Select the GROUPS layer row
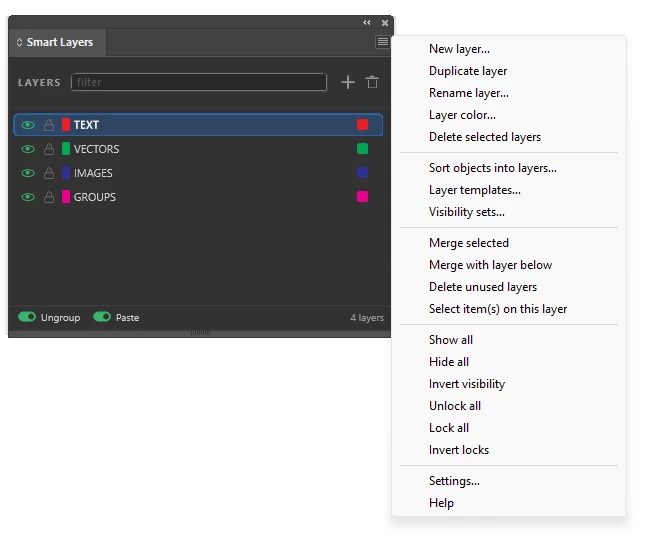Image resolution: width=653 pixels, height=541 pixels. 198,197
